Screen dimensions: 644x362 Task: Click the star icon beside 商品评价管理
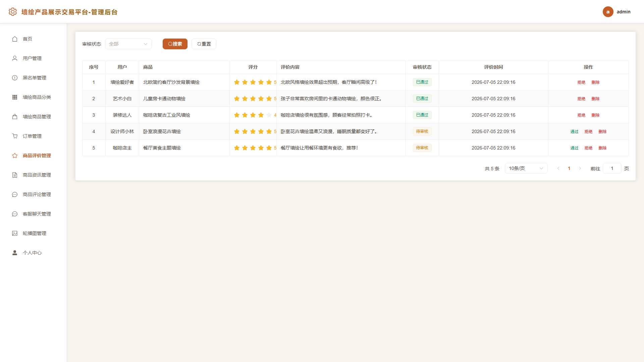[15, 156]
